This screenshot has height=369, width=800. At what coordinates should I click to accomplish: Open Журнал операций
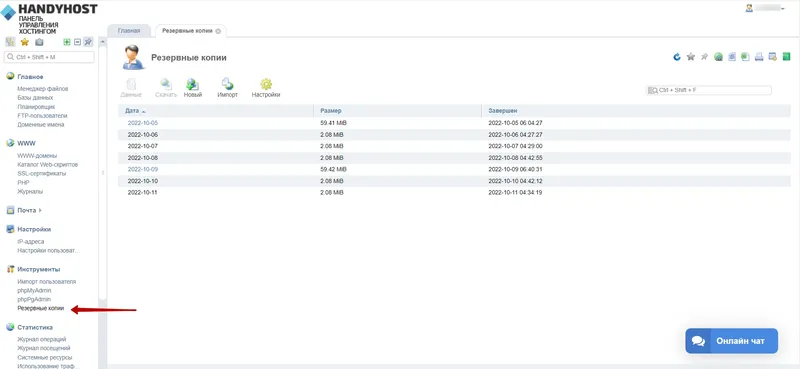pyautogui.click(x=42, y=339)
